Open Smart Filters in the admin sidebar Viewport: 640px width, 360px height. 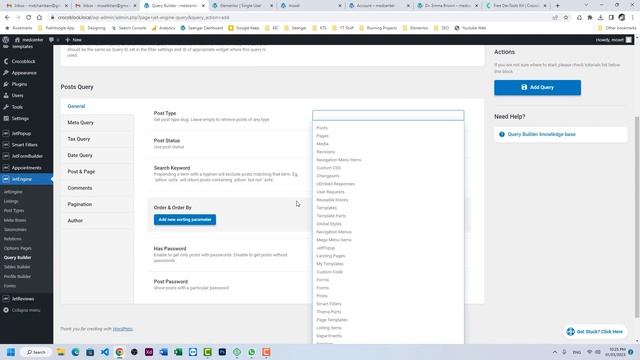coord(24,145)
